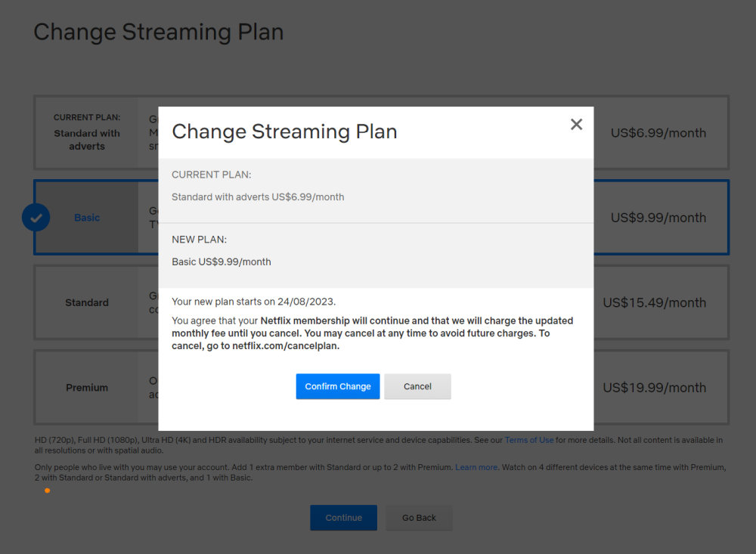The height and width of the screenshot is (554, 756).
Task: Choose the Standard plan option
Action: click(87, 302)
